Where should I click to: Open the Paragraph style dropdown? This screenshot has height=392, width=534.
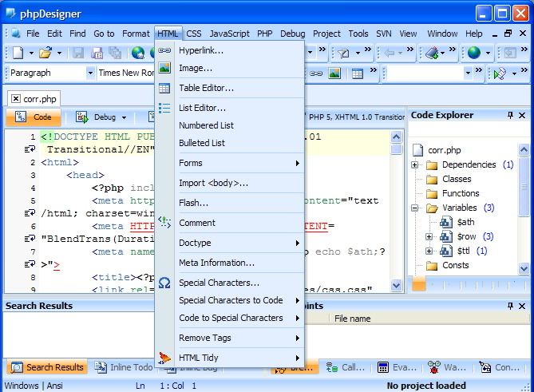click(x=90, y=73)
